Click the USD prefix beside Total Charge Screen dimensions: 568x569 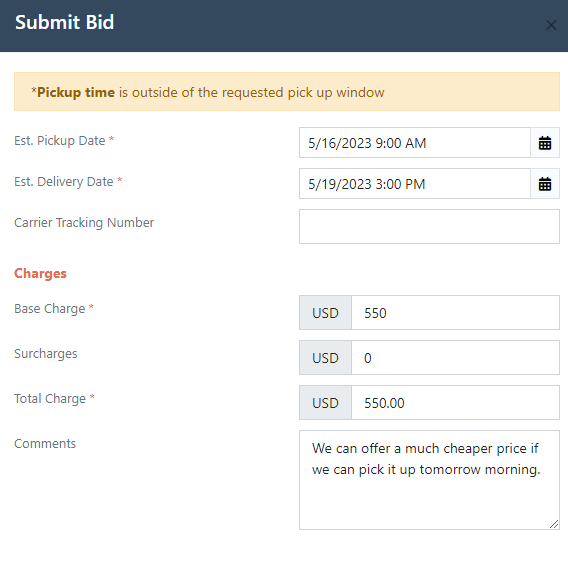point(325,402)
